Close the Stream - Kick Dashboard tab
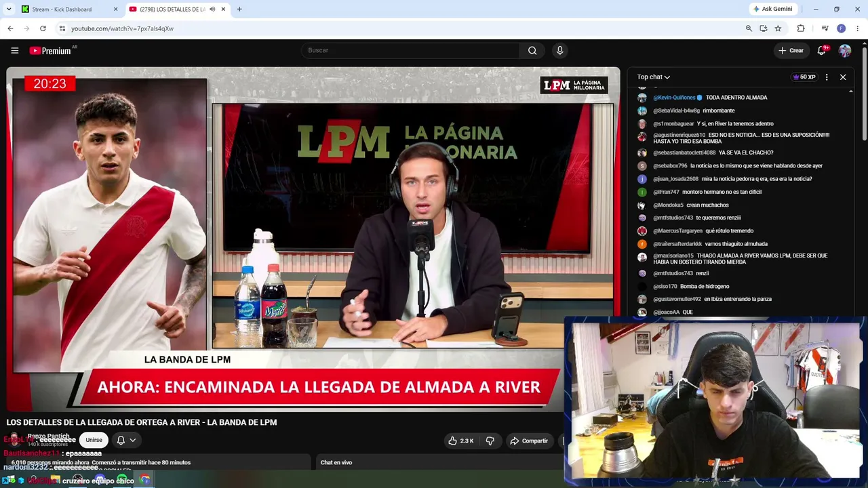The width and height of the screenshot is (868, 488). click(x=115, y=9)
